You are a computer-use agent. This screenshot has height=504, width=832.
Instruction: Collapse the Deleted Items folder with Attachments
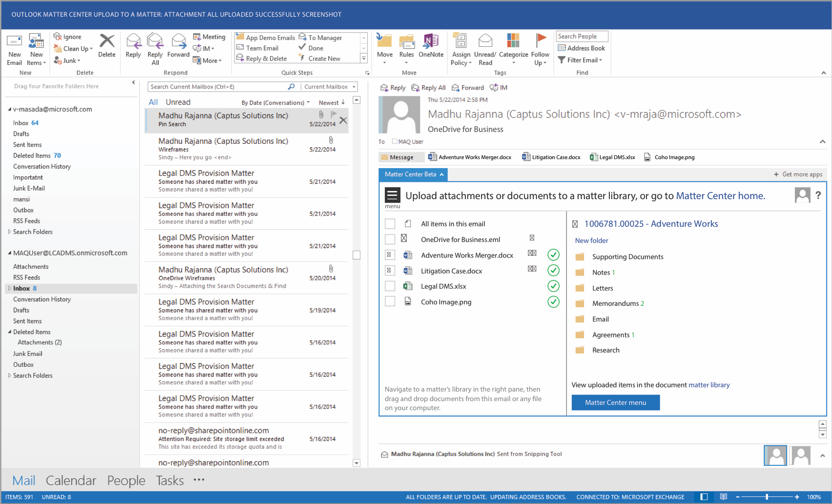[9, 332]
